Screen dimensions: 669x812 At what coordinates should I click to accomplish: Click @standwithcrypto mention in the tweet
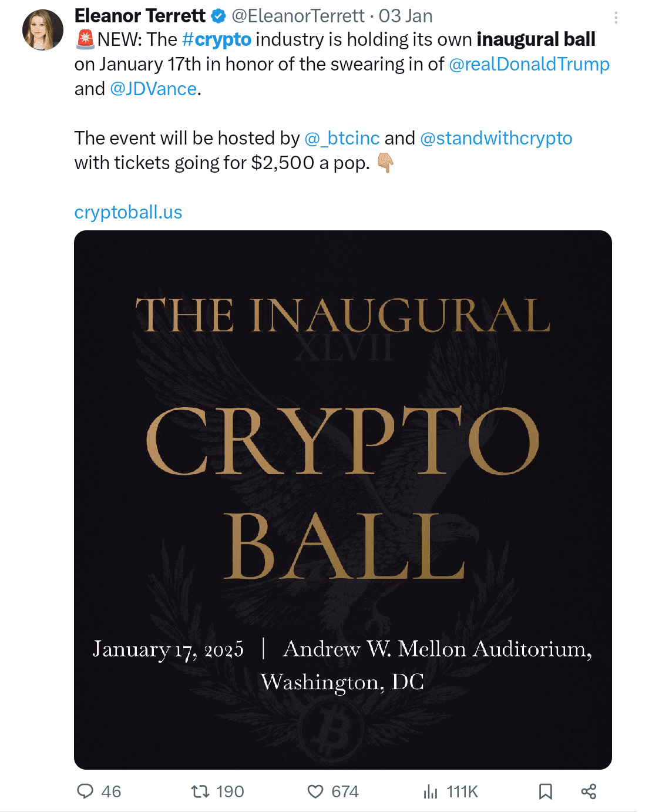[496, 137]
